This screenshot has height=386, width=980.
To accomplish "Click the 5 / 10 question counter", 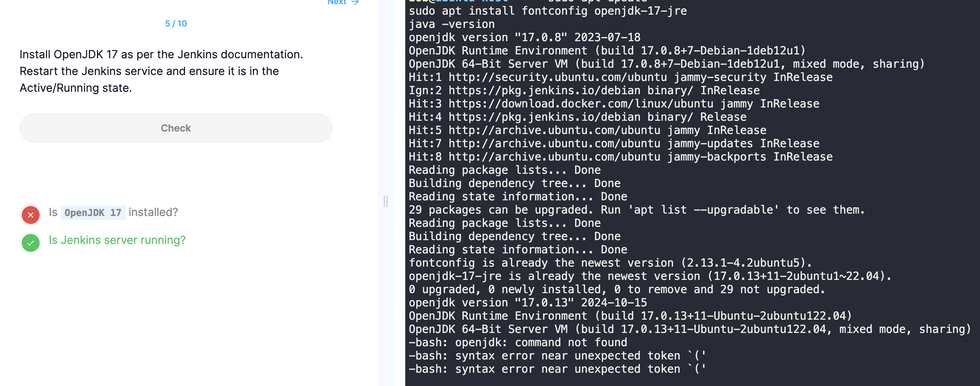I will point(176,24).
